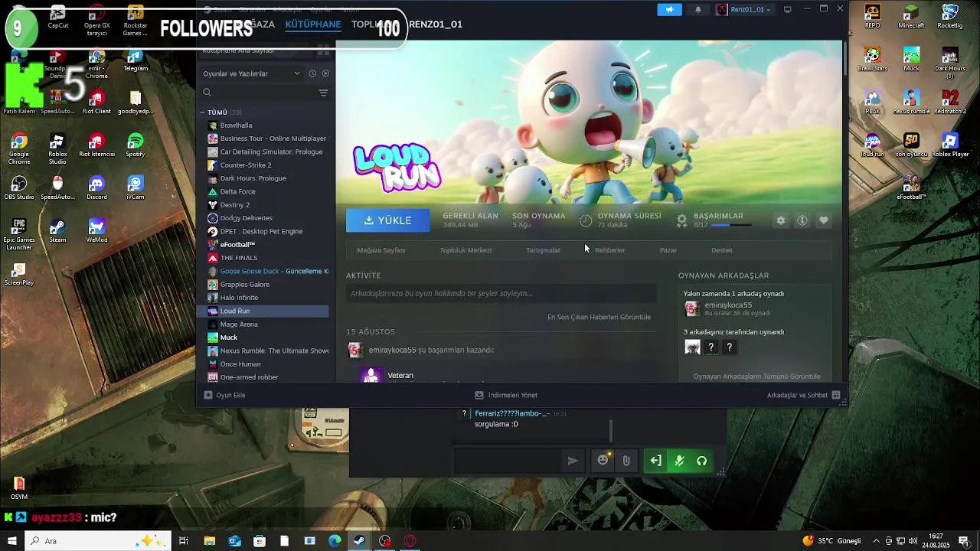
Task: Open the Steam announcements megaphone icon
Action: 669,9
